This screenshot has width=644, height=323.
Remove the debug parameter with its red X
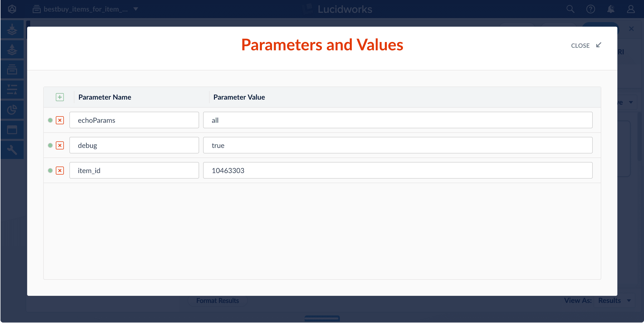click(x=60, y=145)
